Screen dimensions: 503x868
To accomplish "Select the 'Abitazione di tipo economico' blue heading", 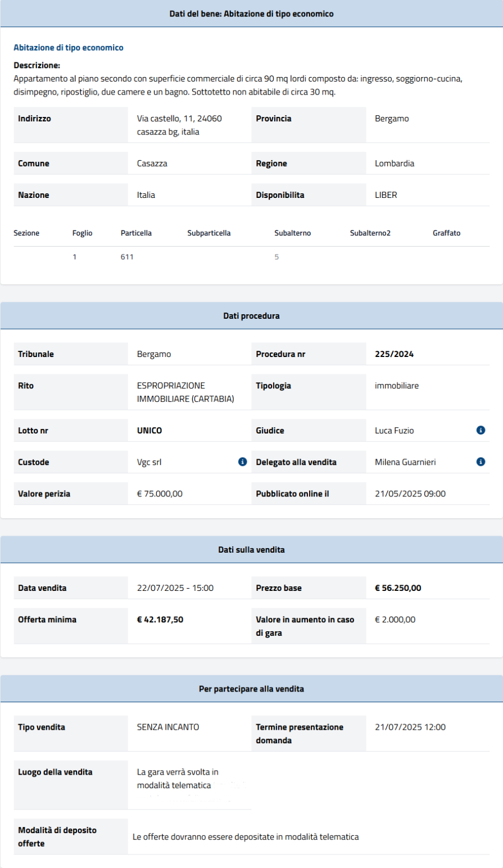I will tap(69, 48).
